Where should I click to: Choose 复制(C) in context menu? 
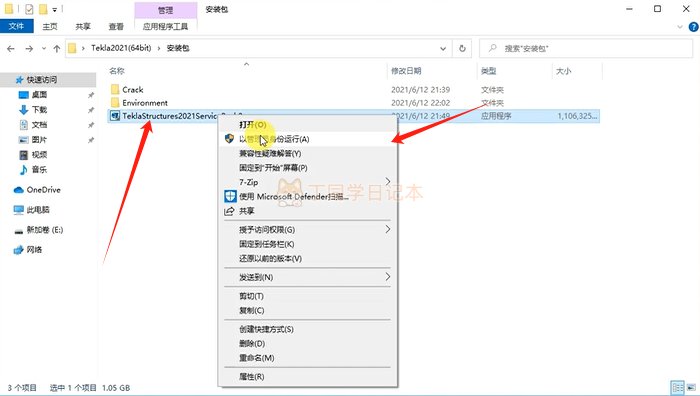(308, 310)
